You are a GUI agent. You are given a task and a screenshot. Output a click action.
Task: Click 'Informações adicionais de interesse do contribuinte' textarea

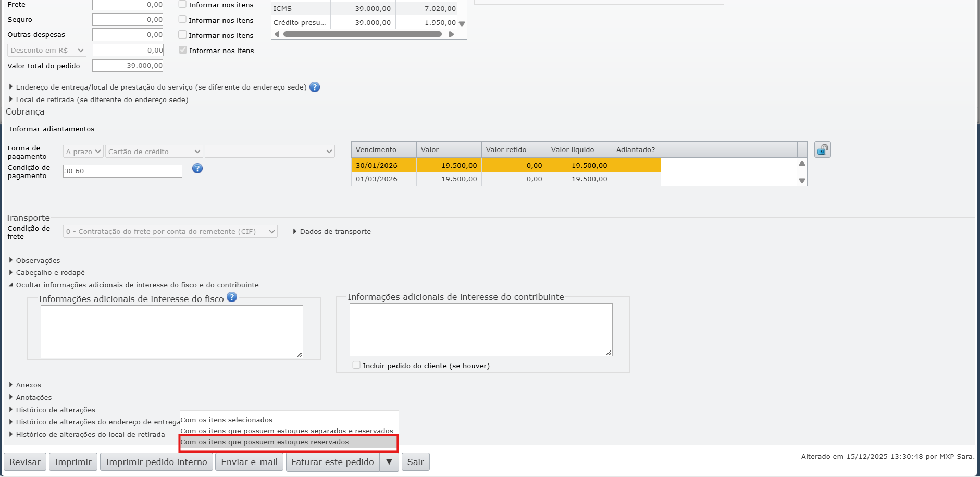click(x=481, y=330)
